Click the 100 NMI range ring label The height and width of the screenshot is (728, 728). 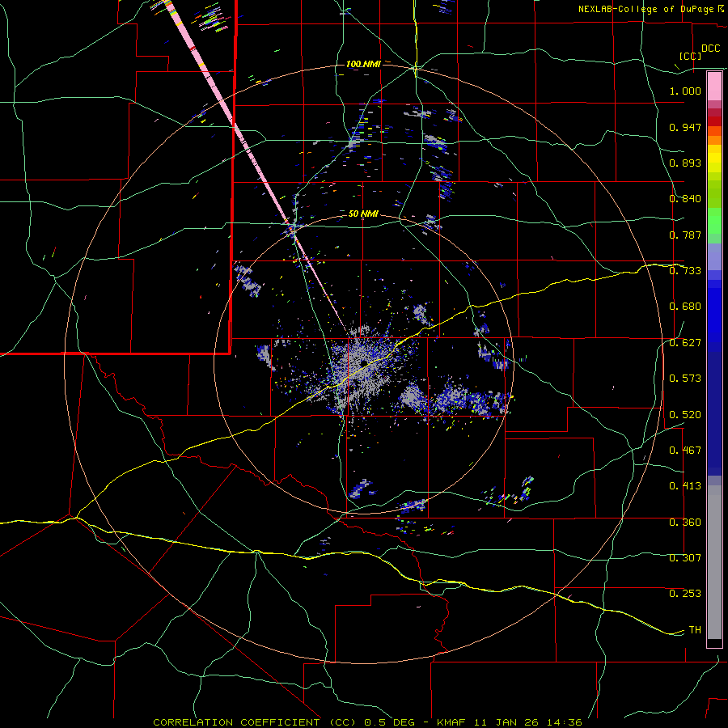363,64
